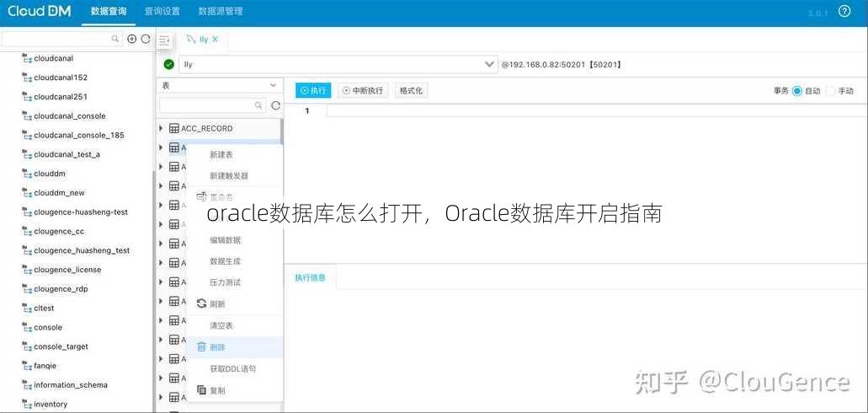Viewport: 868px width, 413px height.
Task: Click the 执行 execute button
Action: click(313, 91)
